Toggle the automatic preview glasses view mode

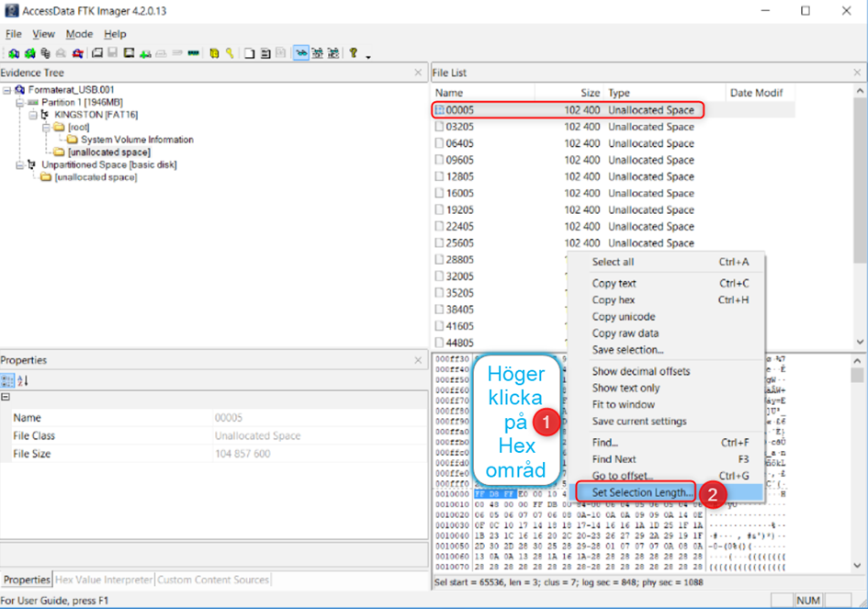(x=300, y=53)
